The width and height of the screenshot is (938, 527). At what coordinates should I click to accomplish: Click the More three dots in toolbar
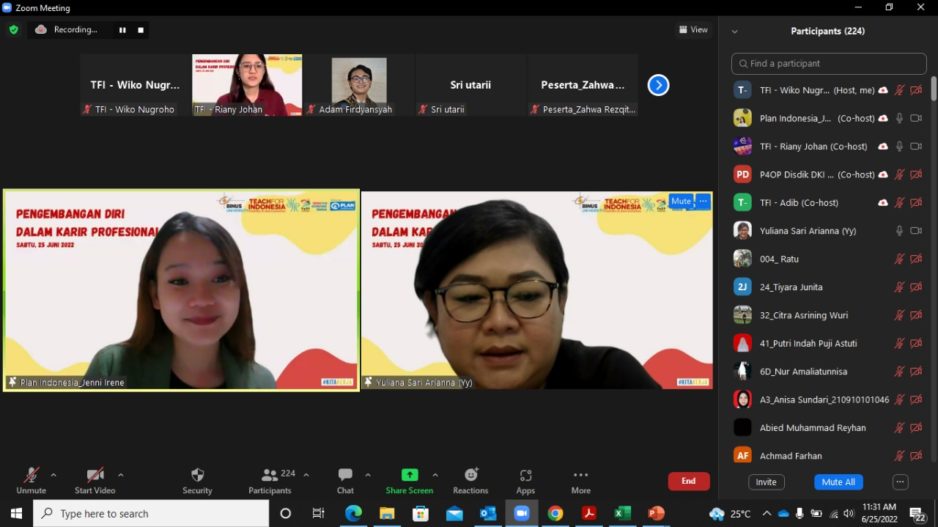pos(580,475)
